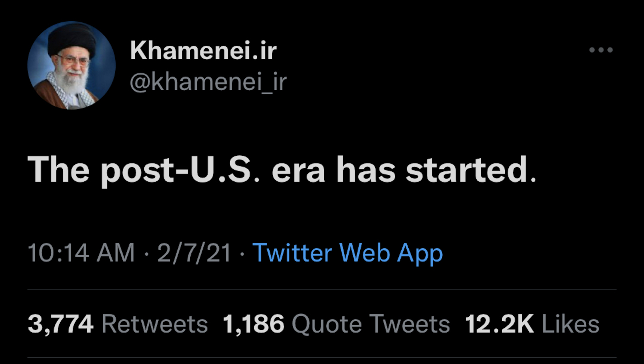Click the Quote Tweets label
Image resolution: width=644 pixels, height=364 pixels.
pyautogui.click(x=371, y=324)
